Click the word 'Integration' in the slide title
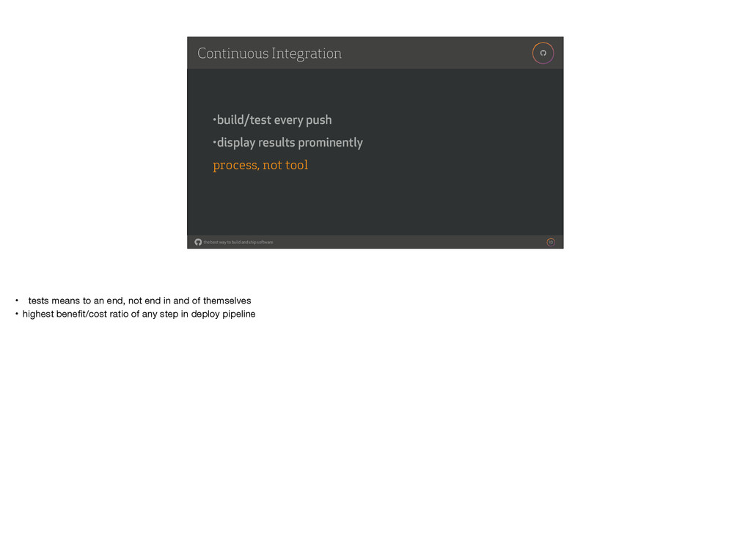 [307, 54]
